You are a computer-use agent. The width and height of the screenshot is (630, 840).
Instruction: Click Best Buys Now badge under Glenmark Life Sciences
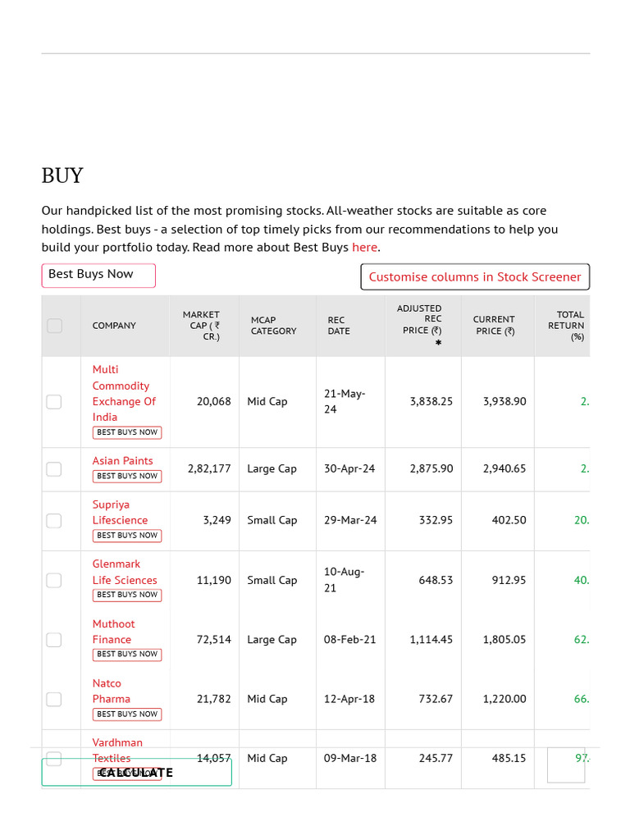point(127,595)
